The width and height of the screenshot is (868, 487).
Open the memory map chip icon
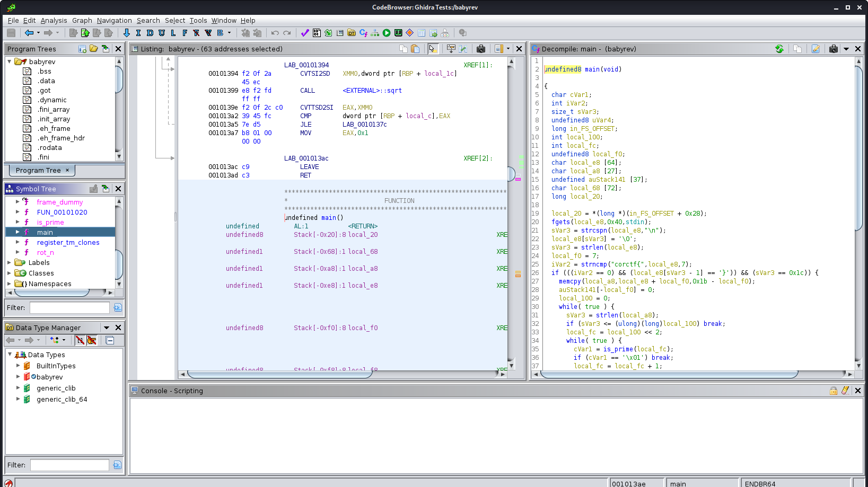coord(398,33)
